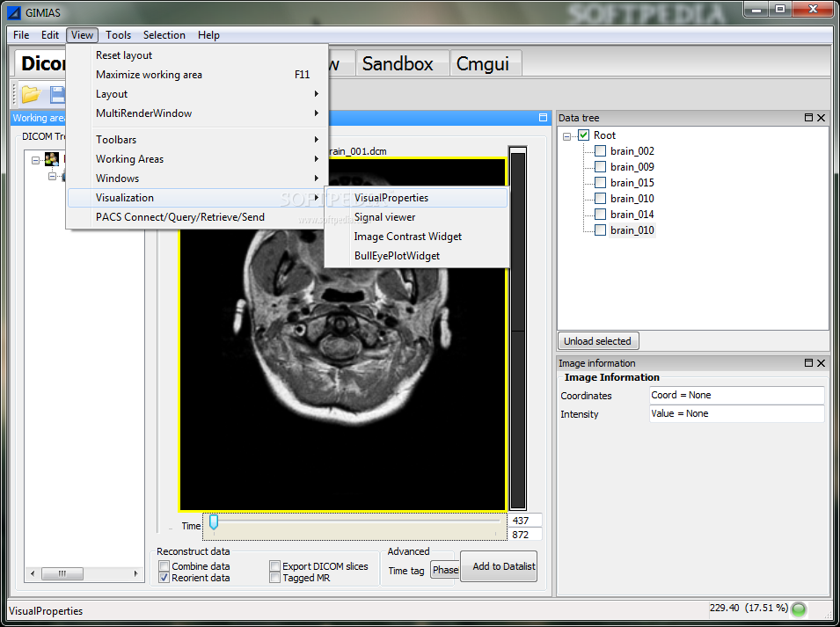The image size is (840, 627).
Task: Click the 437 slice number field
Action: pyautogui.click(x=526, y=521)
